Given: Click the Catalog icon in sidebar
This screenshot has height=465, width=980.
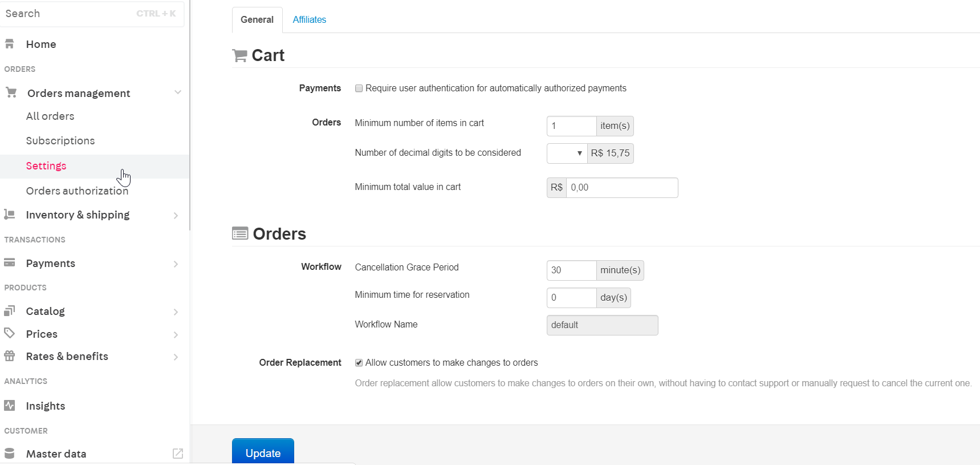Looking at the screenshot, I should coord(10,311).
